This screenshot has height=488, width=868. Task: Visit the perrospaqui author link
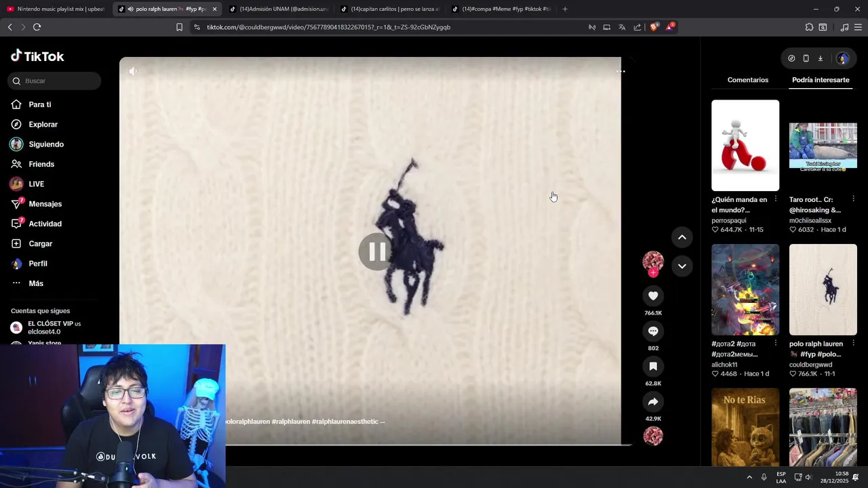coord(728,220)
